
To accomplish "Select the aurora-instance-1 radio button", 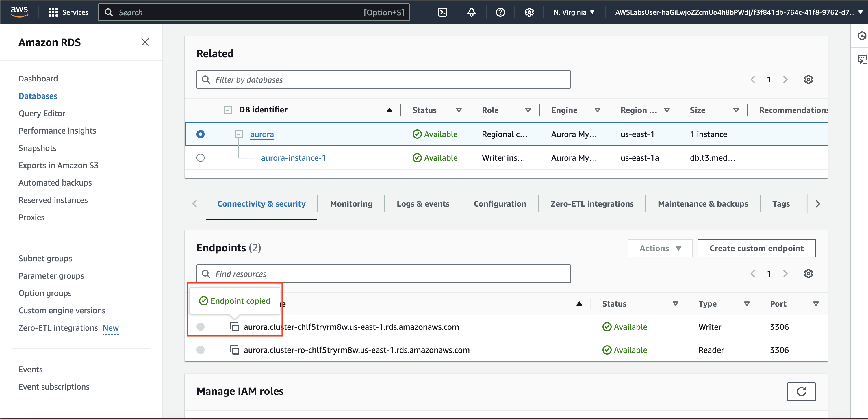I will coord(201,158).
